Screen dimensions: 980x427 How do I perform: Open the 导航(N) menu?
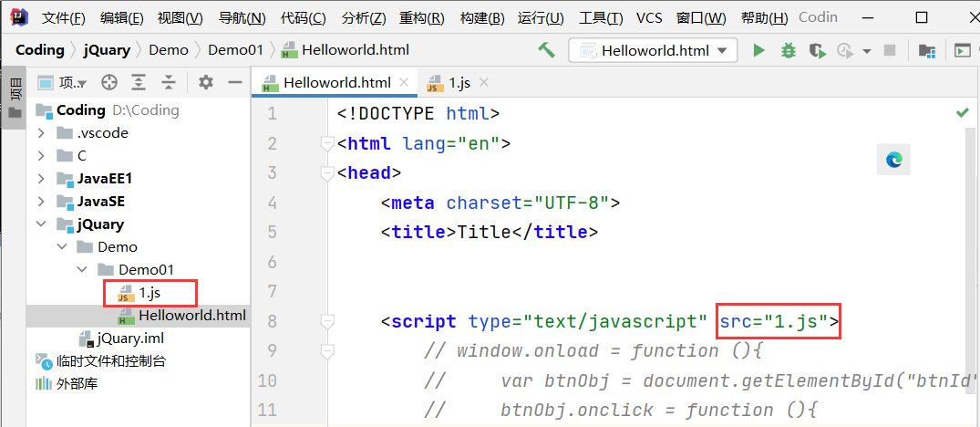pyautogui.click(x=242, y=17)
